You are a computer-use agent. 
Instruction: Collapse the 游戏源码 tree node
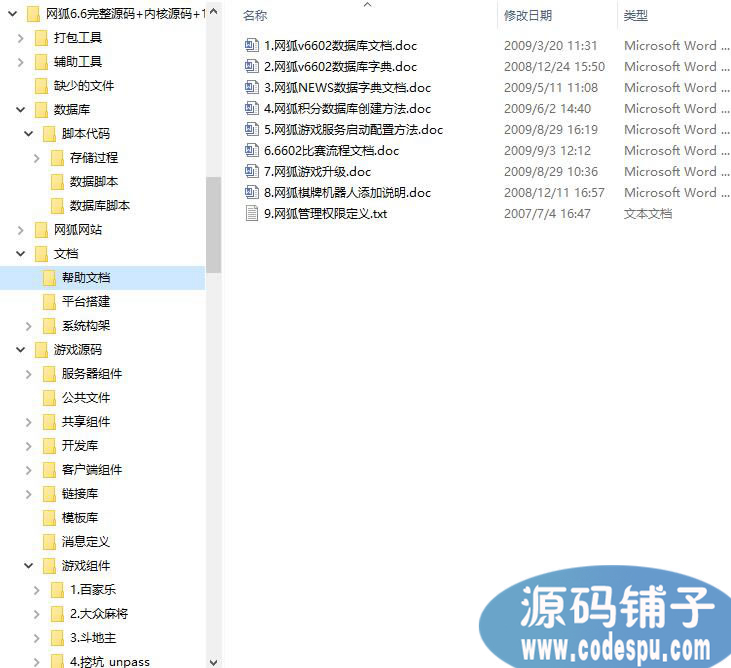click(21, 350)
